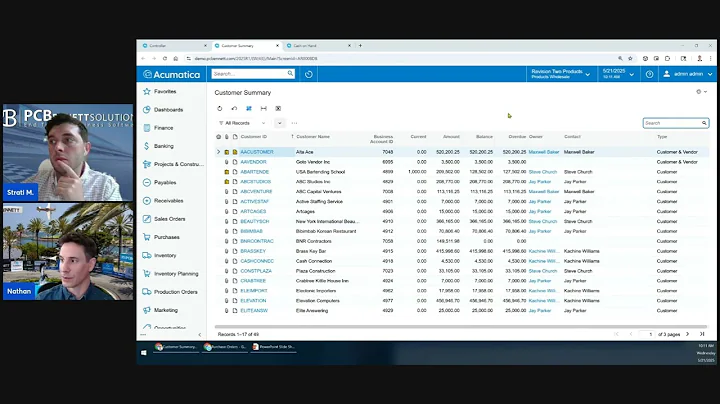Sort by the Customer Name column header
The height and width of the screenshot is (404, 720).
pos(313,136)
